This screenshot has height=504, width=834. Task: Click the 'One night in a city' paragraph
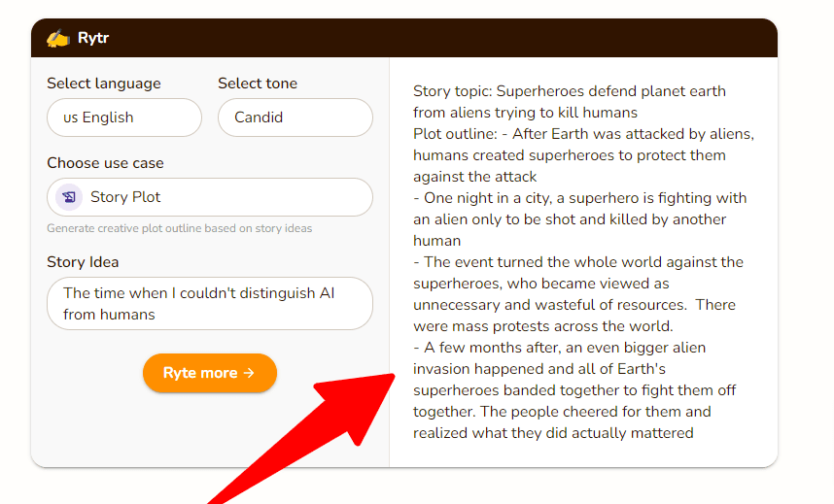pyautogui.click(x=579, y=219)
